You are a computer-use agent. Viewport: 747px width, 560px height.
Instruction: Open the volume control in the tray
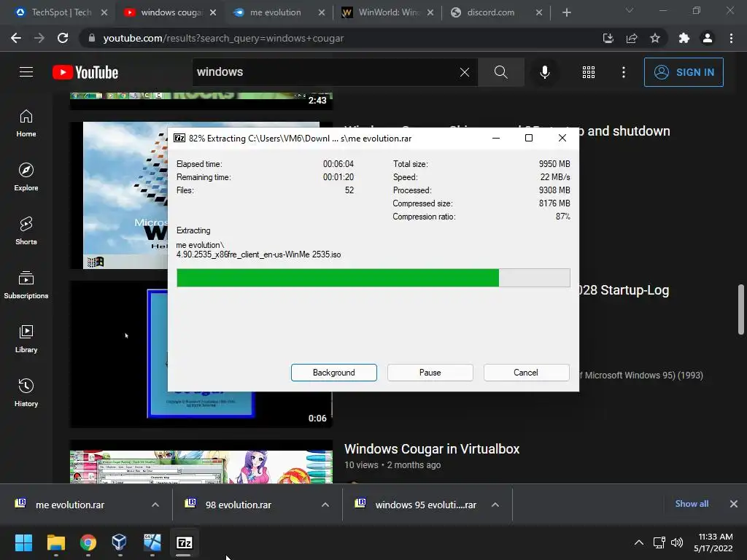tap(676, 542)
